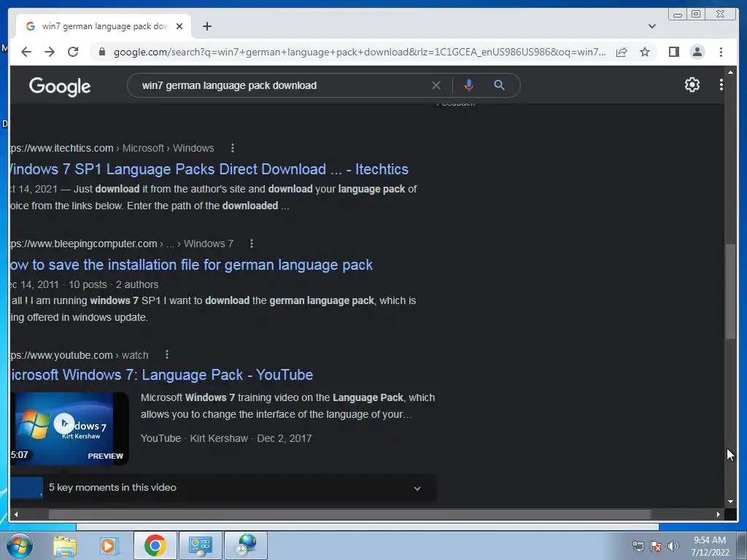Click the vertical scrollbar down arrow
The image size is (747, 560).
pos(730,502)
